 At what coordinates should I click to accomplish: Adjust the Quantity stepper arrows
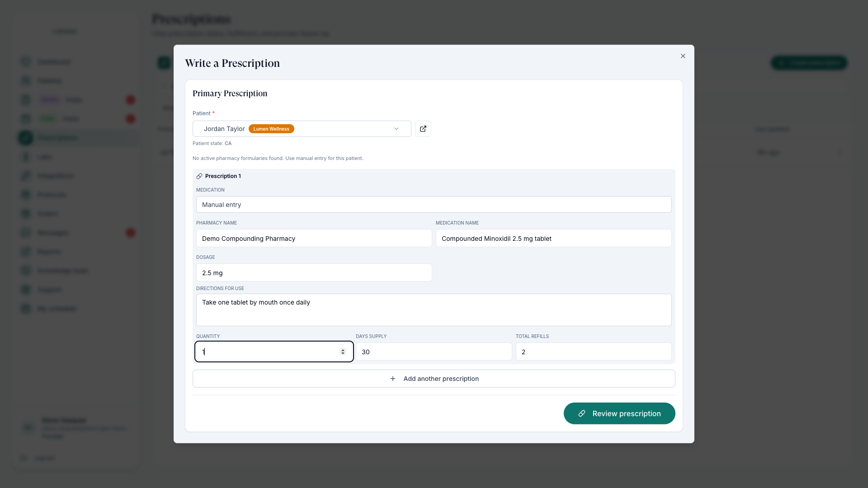343,352
